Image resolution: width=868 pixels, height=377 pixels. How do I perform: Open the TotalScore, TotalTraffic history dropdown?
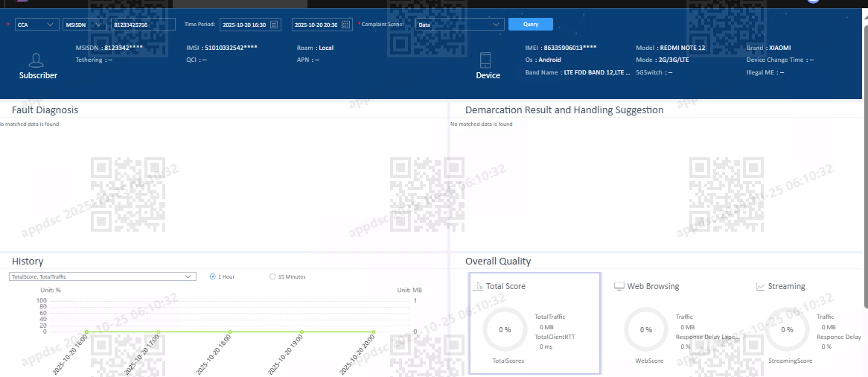(103, 276)
